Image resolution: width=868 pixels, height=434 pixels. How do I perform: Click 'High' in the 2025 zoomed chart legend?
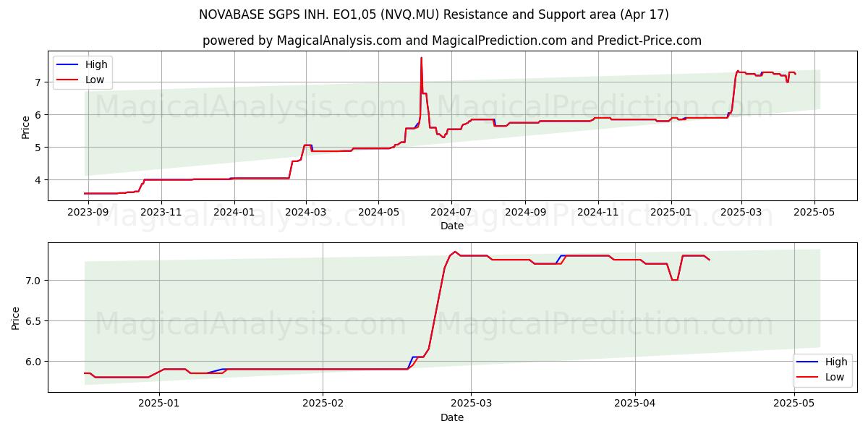[x=836, y=362]
